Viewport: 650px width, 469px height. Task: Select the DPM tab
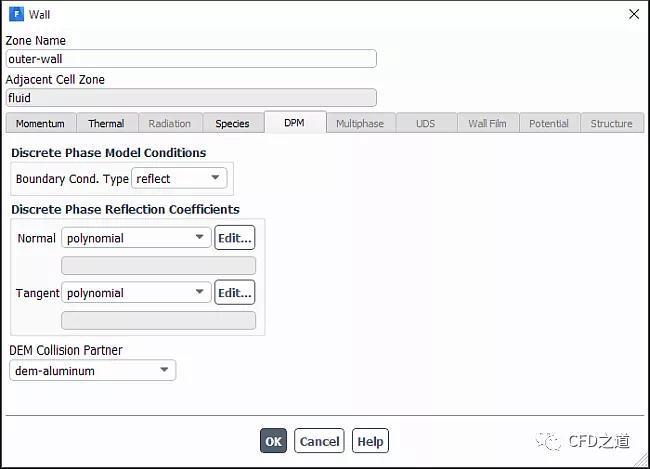click(294, 123)
